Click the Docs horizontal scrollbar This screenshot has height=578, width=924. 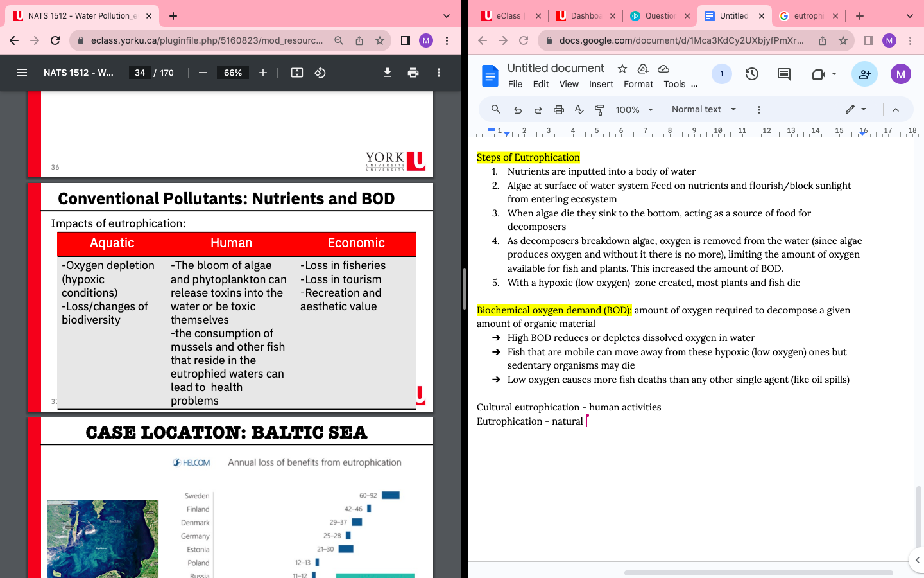point(758,572)
